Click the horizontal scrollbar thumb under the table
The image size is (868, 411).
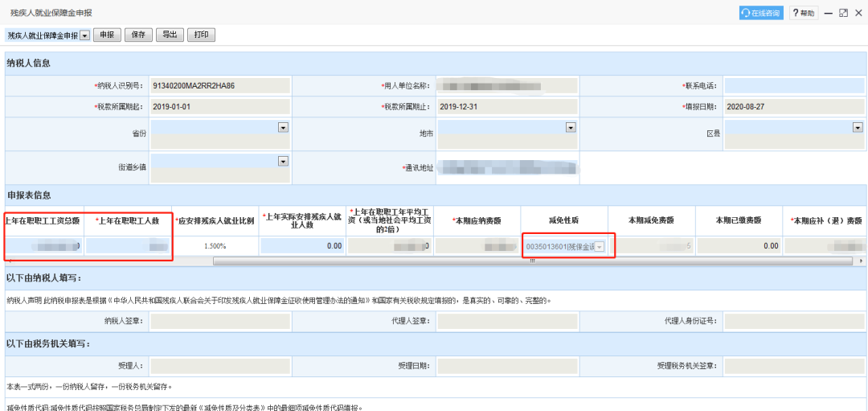531,261
